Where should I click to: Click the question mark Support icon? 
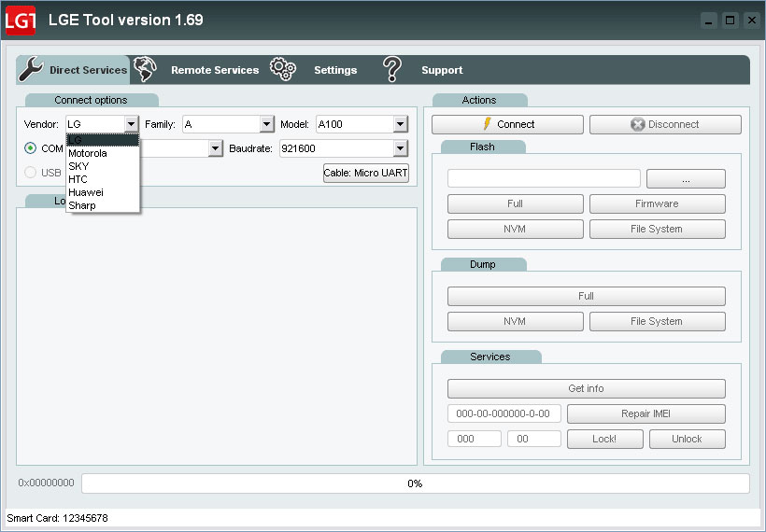point(391,69)
